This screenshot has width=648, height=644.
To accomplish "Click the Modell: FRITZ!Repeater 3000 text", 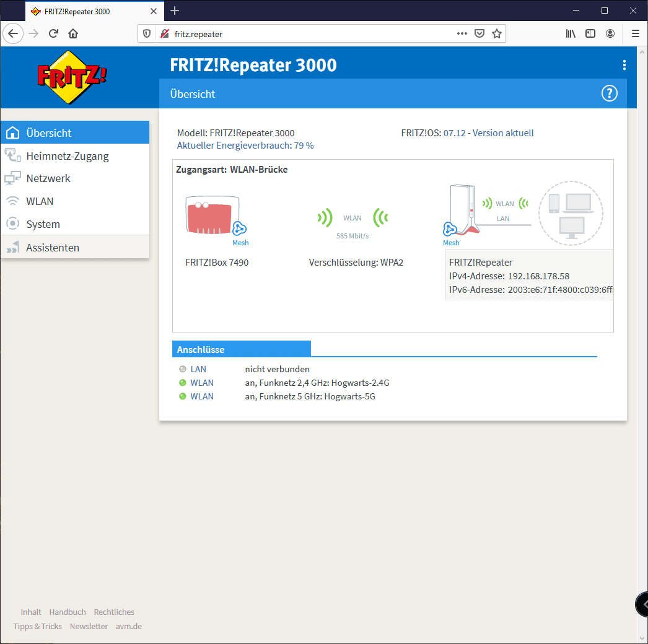I will coord(235,133).
